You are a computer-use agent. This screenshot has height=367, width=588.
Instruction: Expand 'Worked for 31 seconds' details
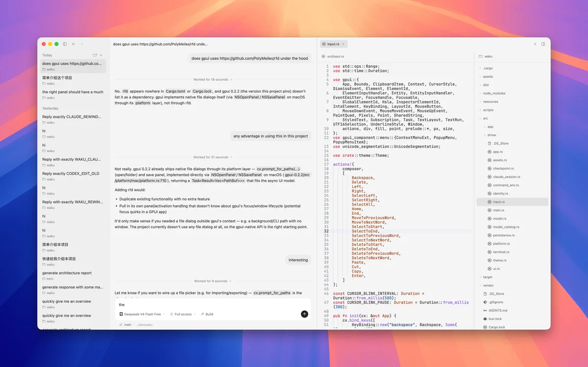[x=213, y=157]
